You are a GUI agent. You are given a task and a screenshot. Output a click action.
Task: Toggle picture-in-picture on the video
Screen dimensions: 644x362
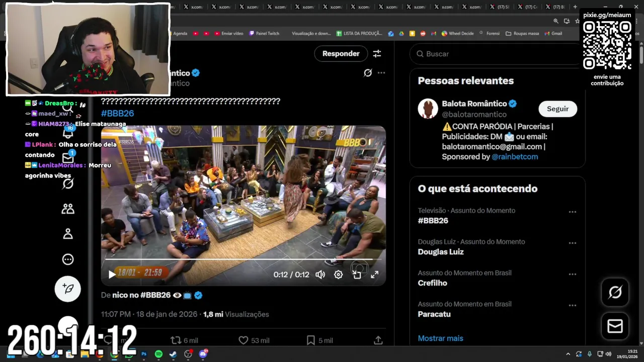click(x=357, y=275)
